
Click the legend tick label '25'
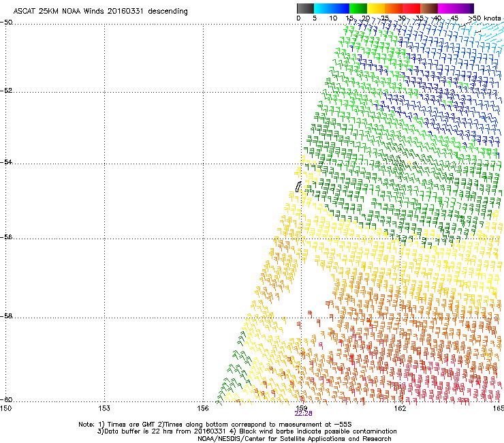[x=385, y=18]
